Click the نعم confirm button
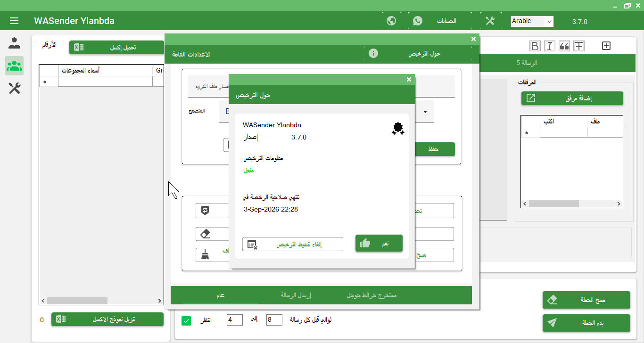The width and height of the screenshot is (644, 343). pos(379,243)
